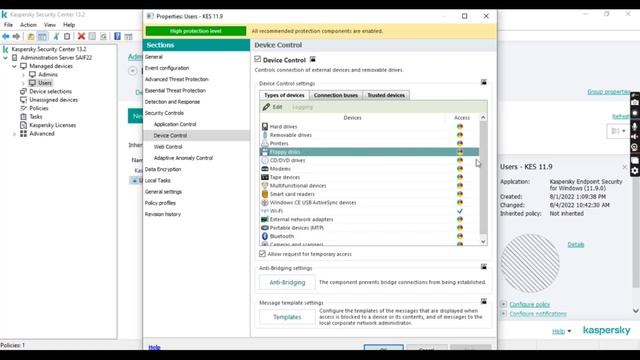Viewport: 640px width, 360px height.
Task: Open the Configure policy link
Action: click(x=529, y=304)
